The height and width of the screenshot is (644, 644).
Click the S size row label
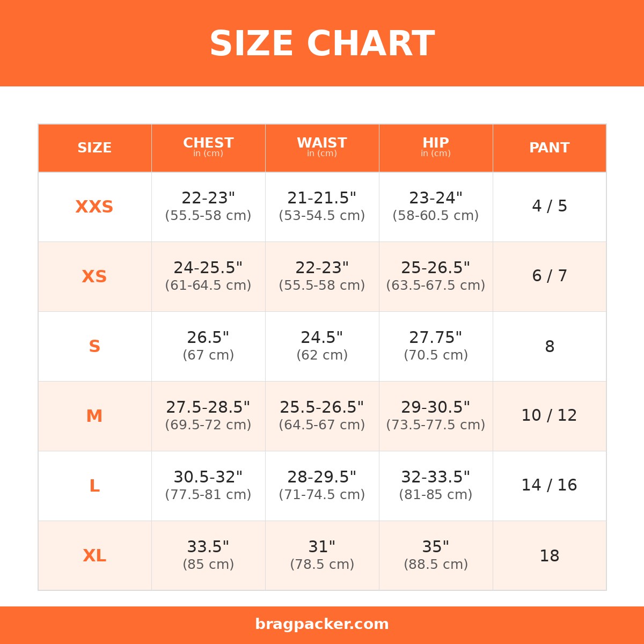[94, 347]
